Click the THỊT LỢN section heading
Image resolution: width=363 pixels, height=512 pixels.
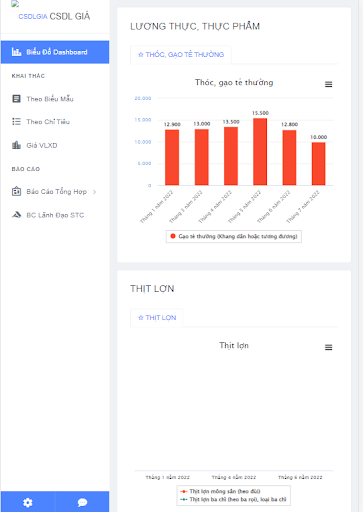[x=152, y=289]
